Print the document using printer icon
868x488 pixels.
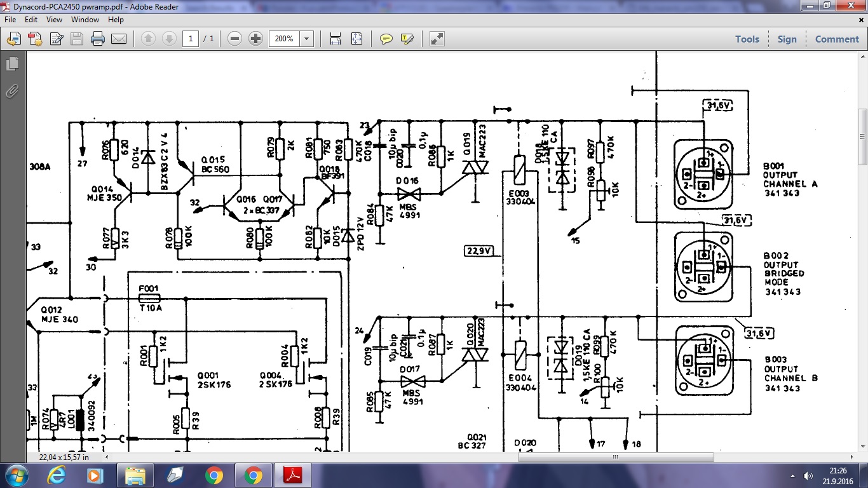98,39
